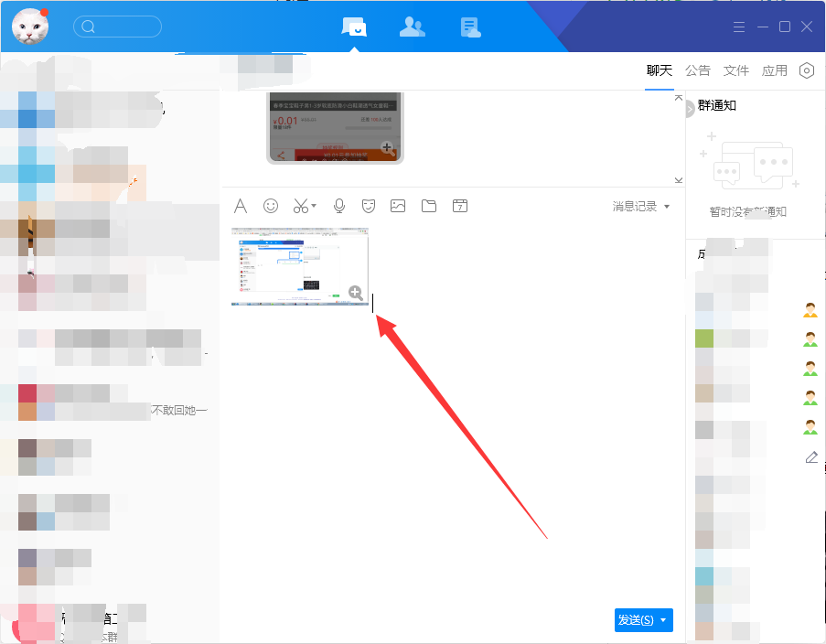Image resolution: width=826 pixels, height=644 pixels.
Task: Click the voice message microphone icon
Action: pyautogui.click(x=338, y=206)
